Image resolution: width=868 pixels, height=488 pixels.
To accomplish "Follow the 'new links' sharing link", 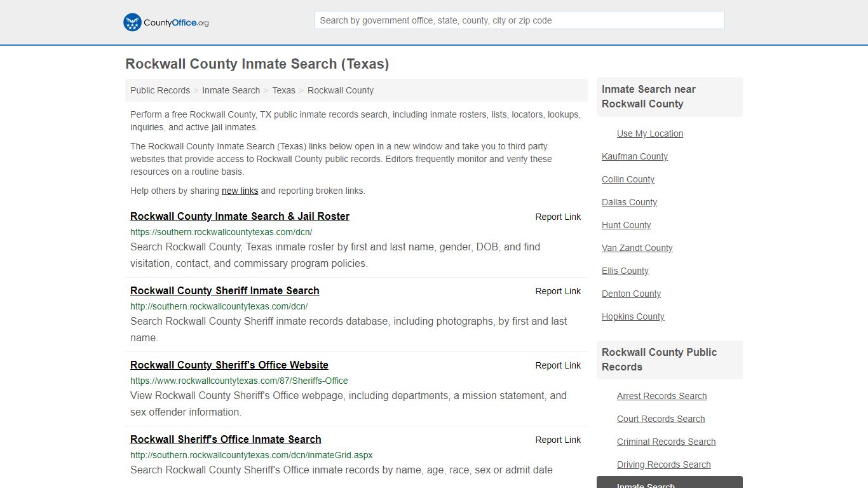I will 240,191.
